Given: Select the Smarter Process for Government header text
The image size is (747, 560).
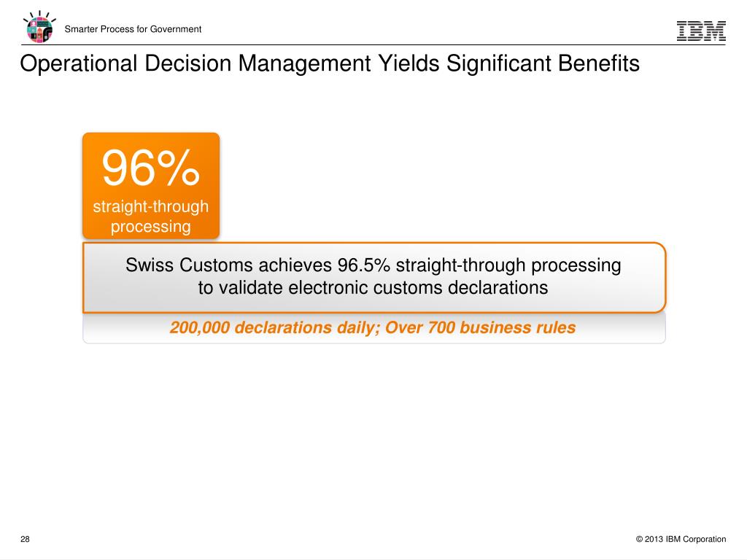Looking at the screenshot, I should click(x=133, y=29).
